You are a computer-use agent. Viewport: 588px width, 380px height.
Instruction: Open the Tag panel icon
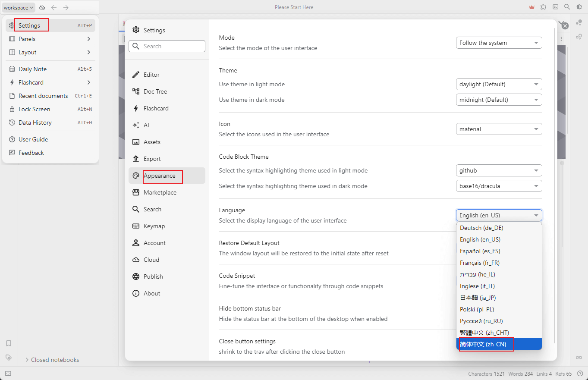9,357
